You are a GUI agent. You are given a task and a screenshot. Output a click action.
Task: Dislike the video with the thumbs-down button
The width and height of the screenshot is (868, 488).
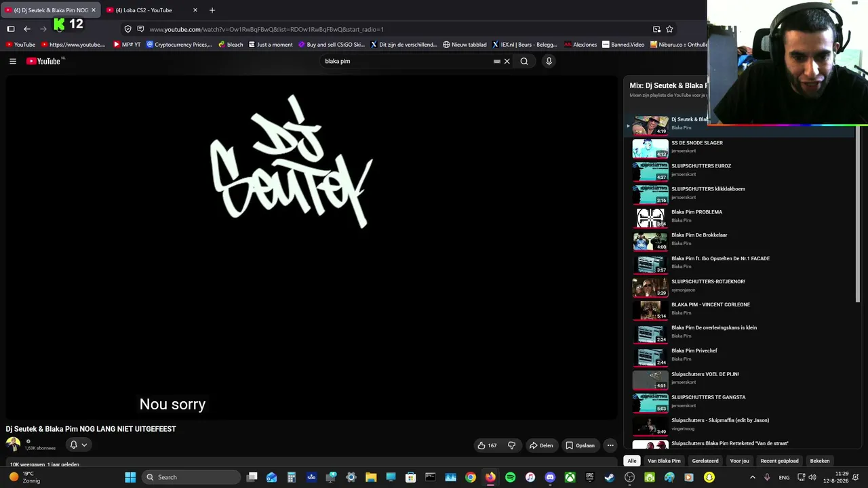coord(512,445)
